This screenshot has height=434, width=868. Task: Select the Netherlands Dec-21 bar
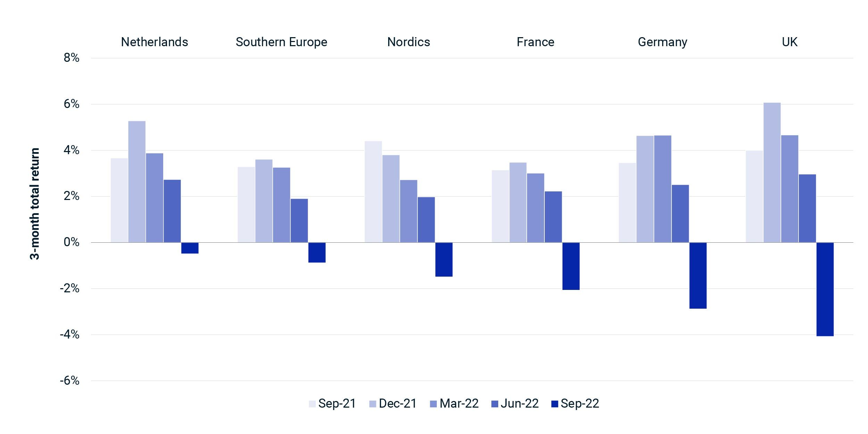137,182
